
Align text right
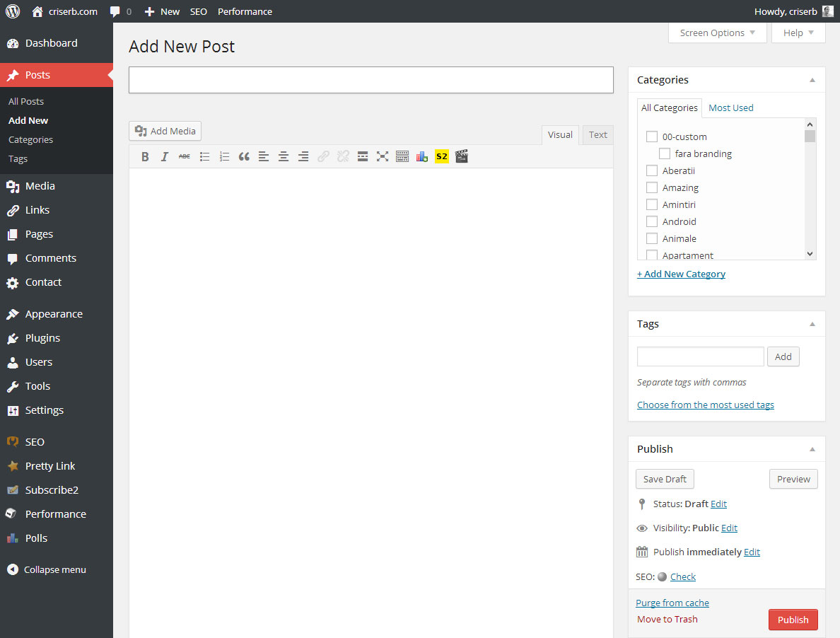tap(303, 156)
